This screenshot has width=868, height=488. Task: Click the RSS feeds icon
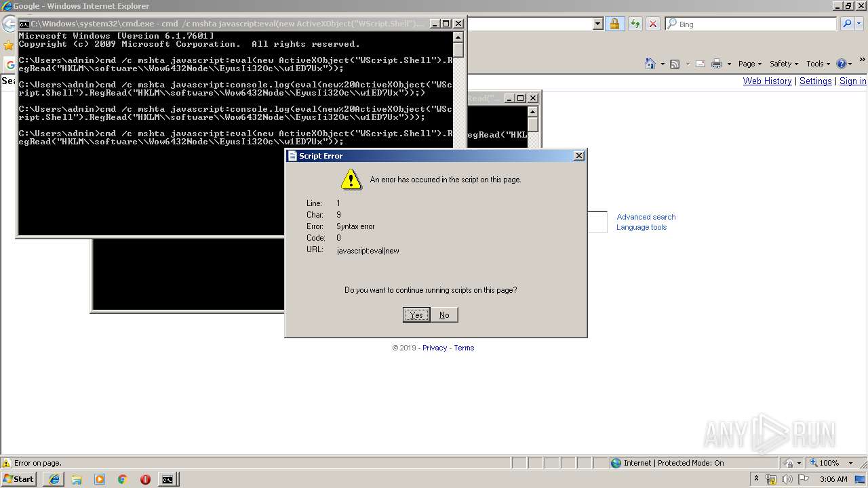pos(675,64)
